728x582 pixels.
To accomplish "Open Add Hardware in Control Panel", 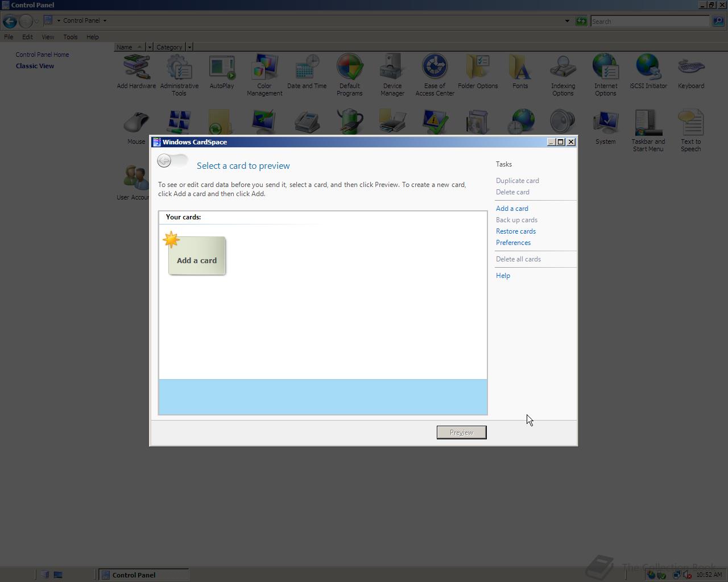I will click(x=136, y=72).
